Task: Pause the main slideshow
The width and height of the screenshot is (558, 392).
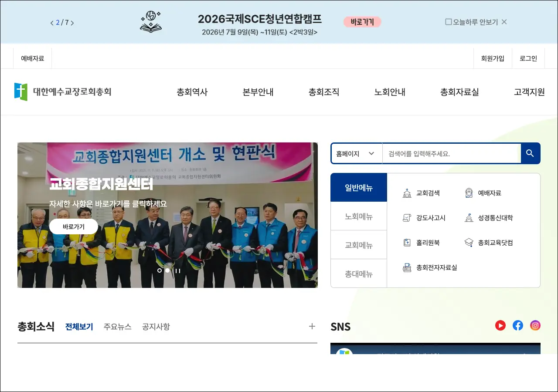Action: (177, 270)
